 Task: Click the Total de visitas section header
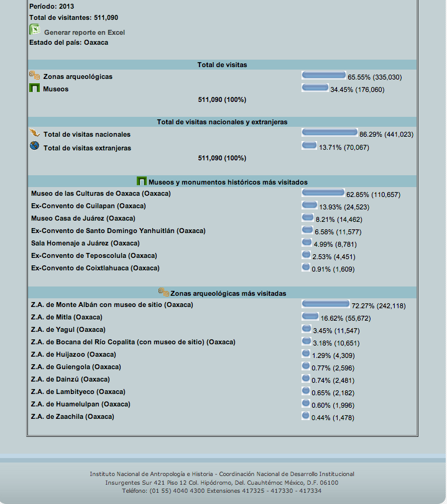pos(222,65)
